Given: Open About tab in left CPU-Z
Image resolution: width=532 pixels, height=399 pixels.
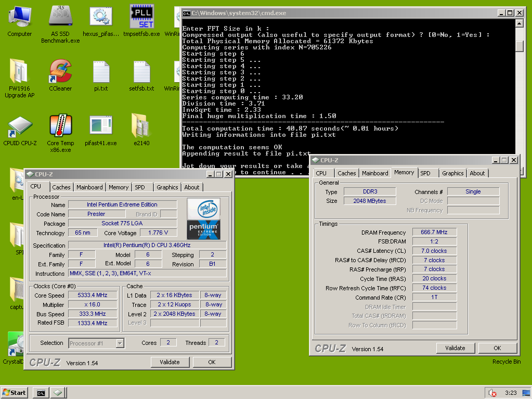Looking at the screenshot, I should click(192, 187).
